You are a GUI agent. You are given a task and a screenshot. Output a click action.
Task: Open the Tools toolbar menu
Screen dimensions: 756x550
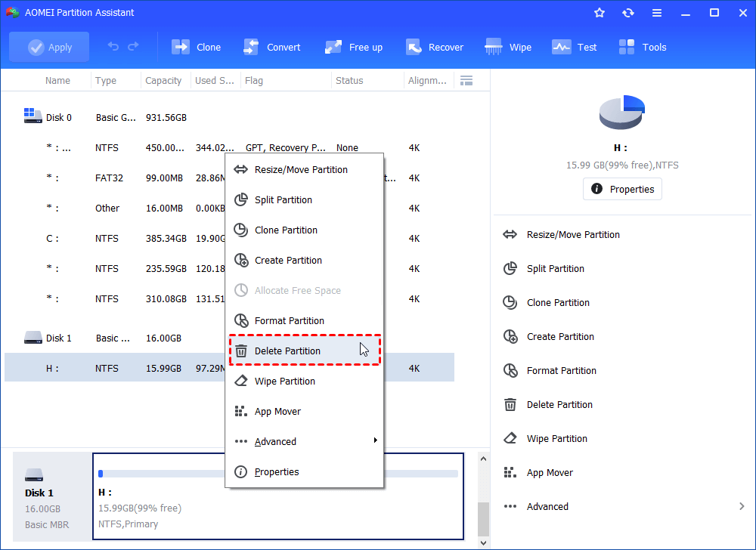pyautogui.click(x=642, y=47)
